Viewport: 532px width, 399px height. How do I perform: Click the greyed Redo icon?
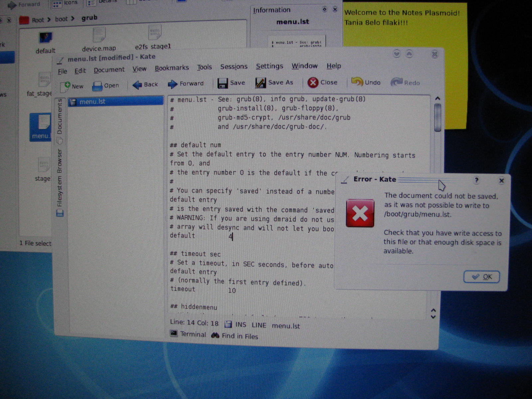tap(397, 82)
